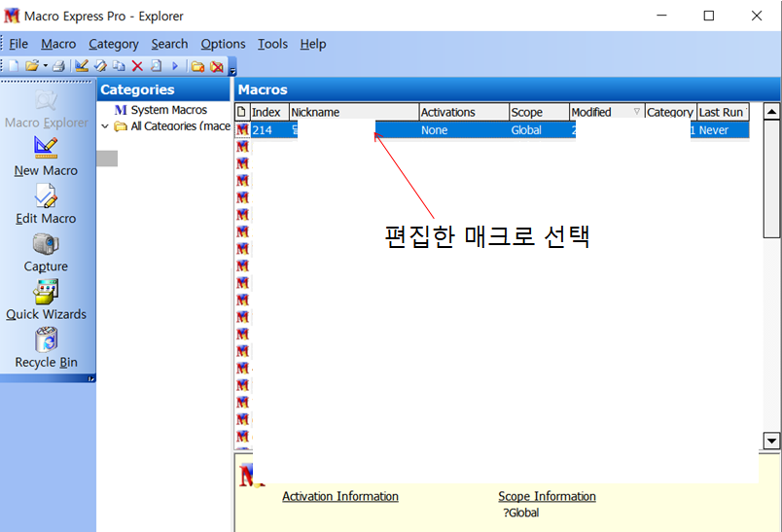Click the ?Global scope text
The image size is (782, 532).
click(520, 513)
